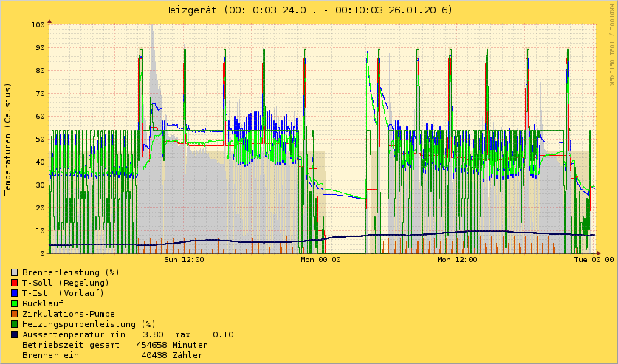Click the 'Tue 00:00' time axis label

594,260
